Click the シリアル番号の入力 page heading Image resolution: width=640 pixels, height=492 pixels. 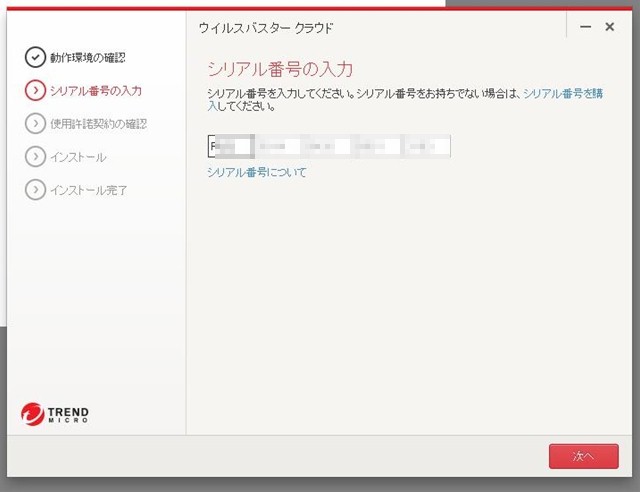point(280,69)
